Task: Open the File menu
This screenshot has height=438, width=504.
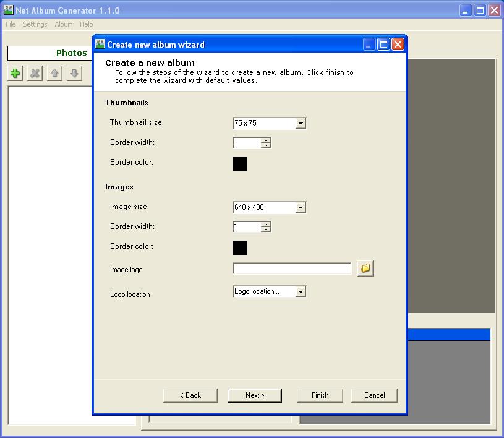Action: (x=11, y=24)
